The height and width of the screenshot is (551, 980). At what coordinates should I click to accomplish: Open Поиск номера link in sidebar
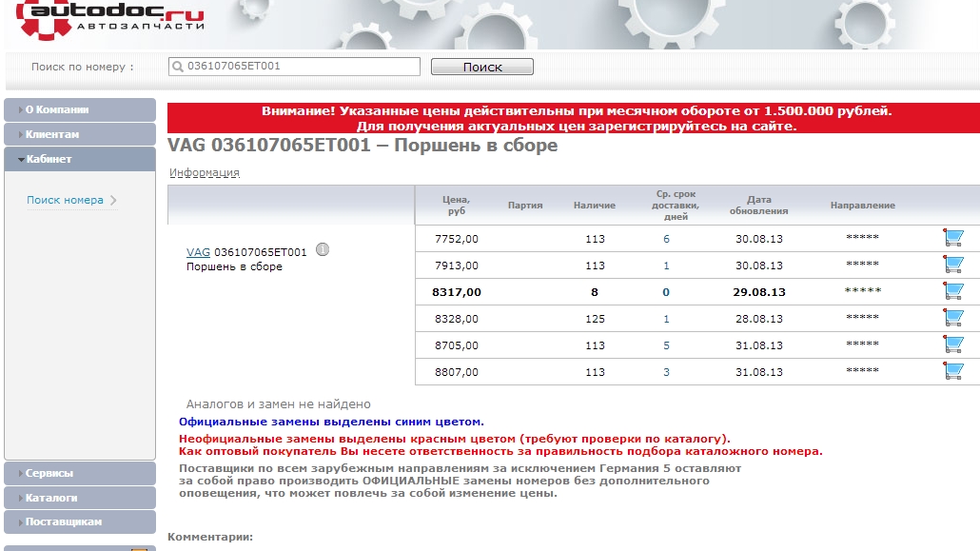click(x=65, y=200)
